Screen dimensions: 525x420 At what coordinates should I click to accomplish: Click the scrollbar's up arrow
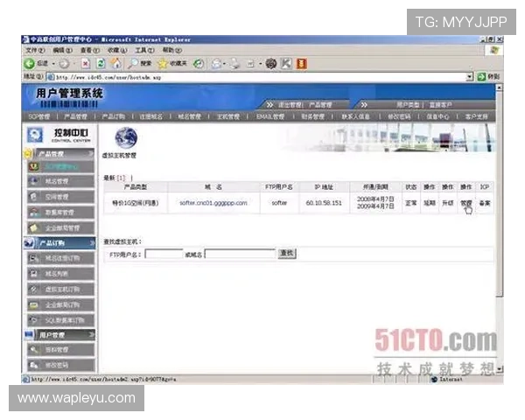coord(500,87)
